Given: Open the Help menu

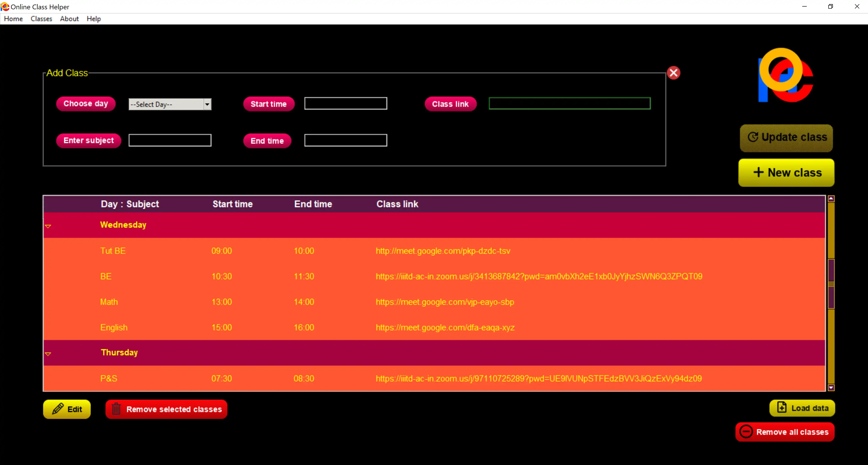Looking at the screenshot, I should pyautogui.click(x=94, y=19).
